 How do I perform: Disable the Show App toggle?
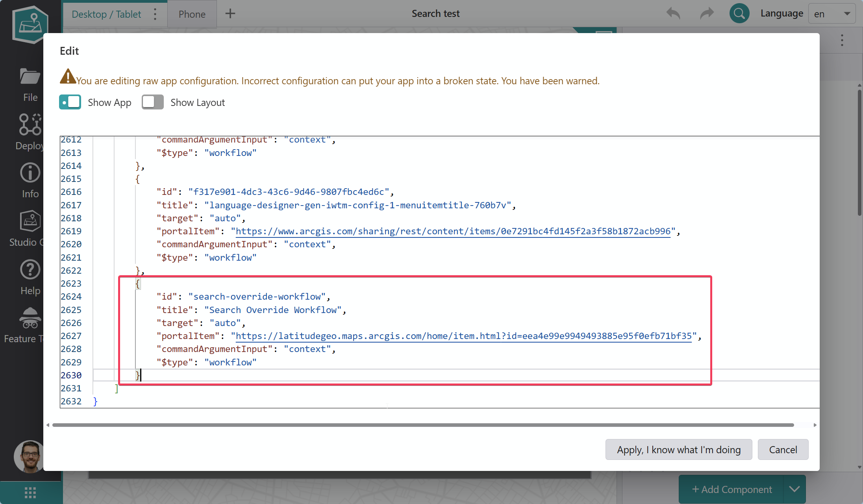point(70,102)
